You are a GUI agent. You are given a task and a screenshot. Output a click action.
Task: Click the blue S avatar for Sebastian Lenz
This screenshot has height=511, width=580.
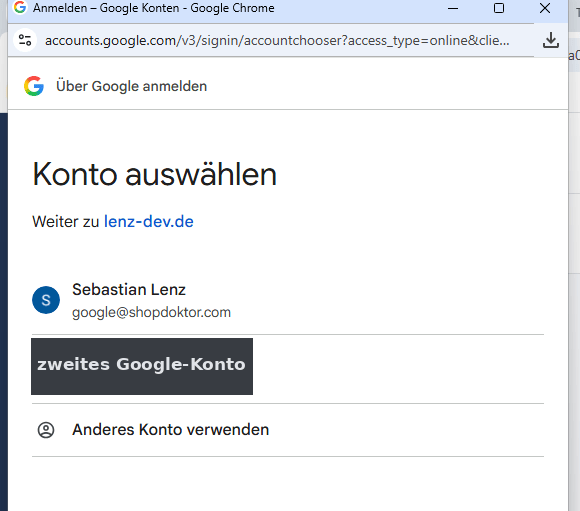(46, 300)
